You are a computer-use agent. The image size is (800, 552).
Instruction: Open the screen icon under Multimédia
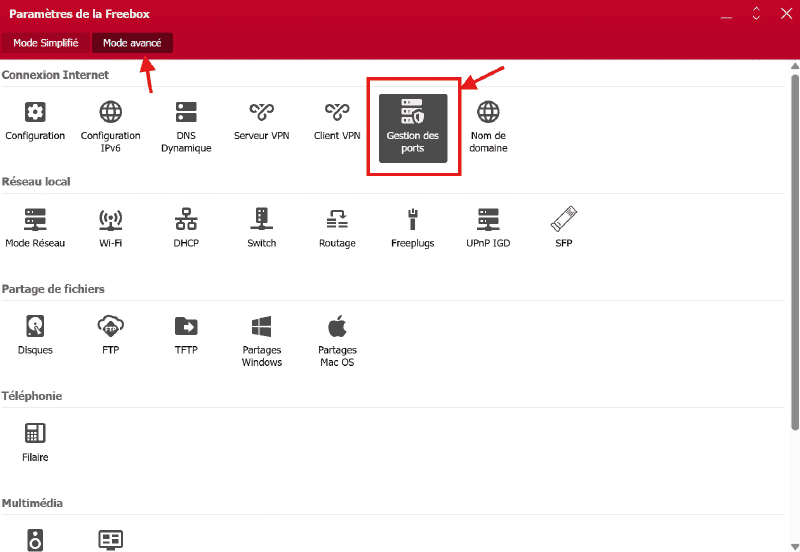click(111, 540)
